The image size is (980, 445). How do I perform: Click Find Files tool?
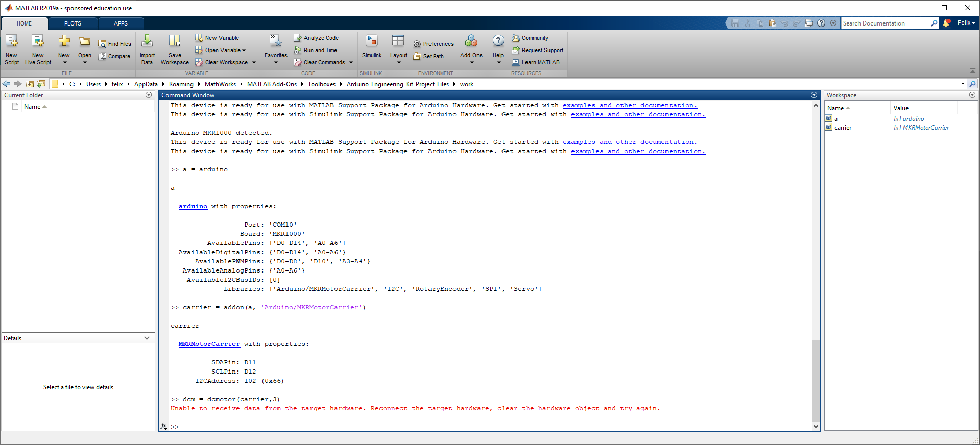click(x=115, y=44)
